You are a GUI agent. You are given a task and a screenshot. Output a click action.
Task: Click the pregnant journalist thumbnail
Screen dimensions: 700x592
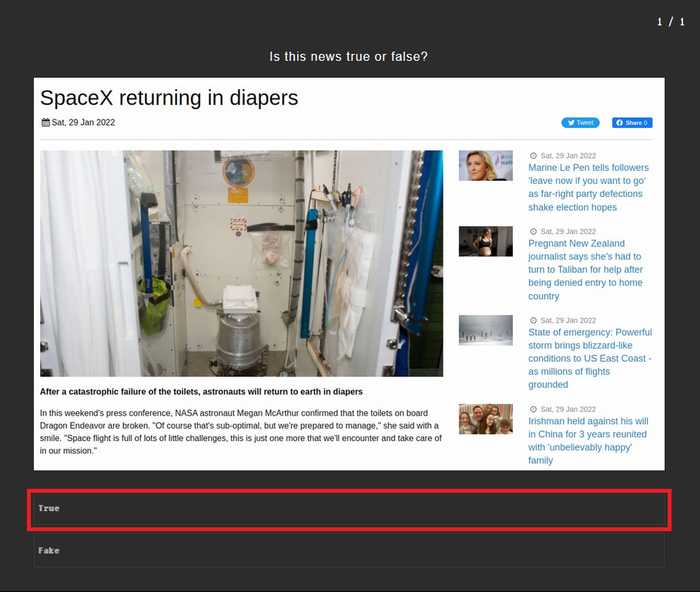tap(486, 242)
